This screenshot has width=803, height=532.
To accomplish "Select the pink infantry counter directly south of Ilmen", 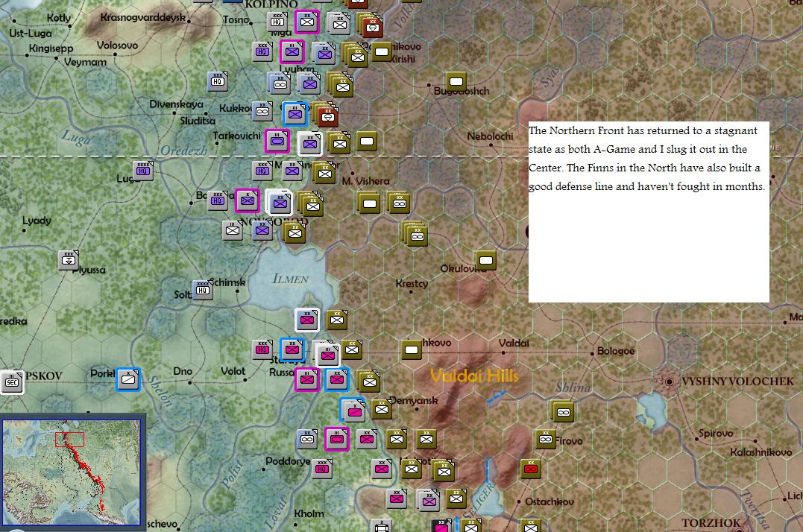I will coord(306,320).
